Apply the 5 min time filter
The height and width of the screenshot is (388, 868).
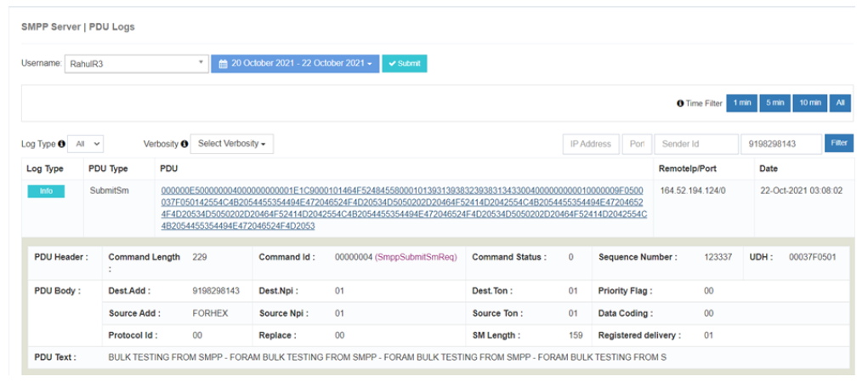[x=775, y=103]
